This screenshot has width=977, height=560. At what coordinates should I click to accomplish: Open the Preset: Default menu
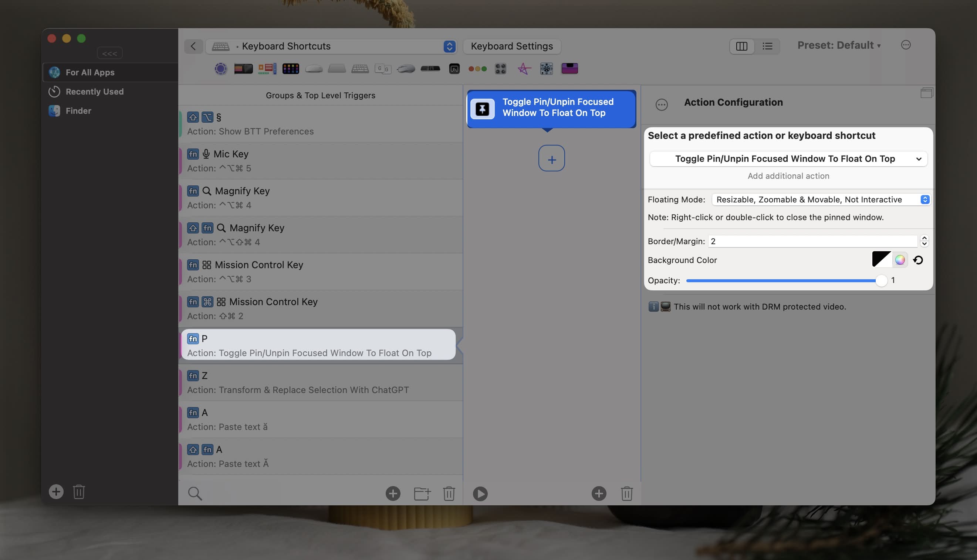838,45
